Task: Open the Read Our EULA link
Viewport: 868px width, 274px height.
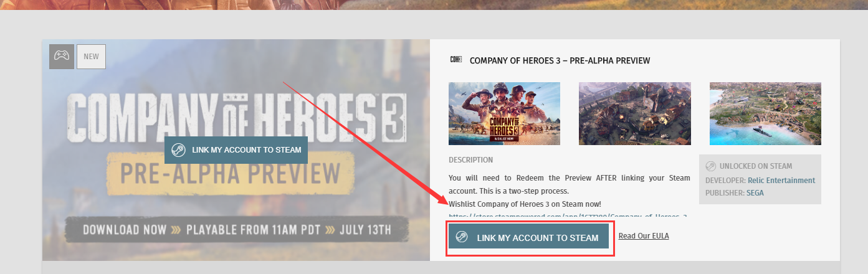Action: (x=644, y=236)
